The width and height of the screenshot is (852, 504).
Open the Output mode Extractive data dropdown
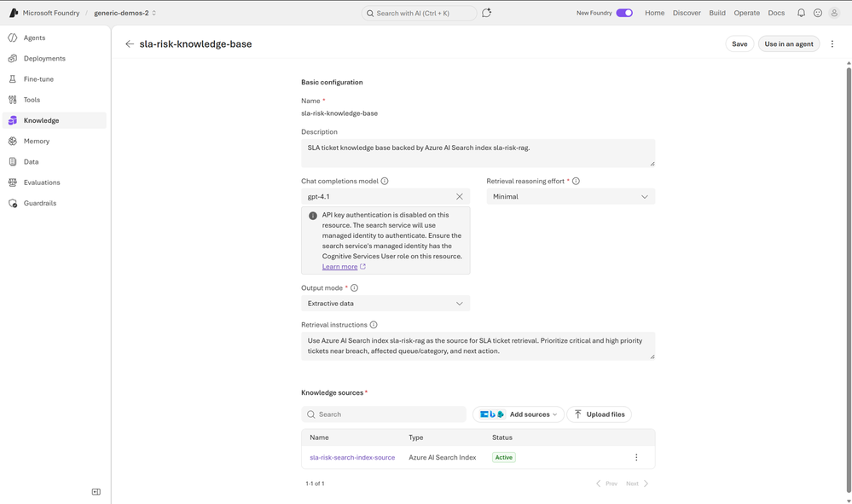(385, 303)
